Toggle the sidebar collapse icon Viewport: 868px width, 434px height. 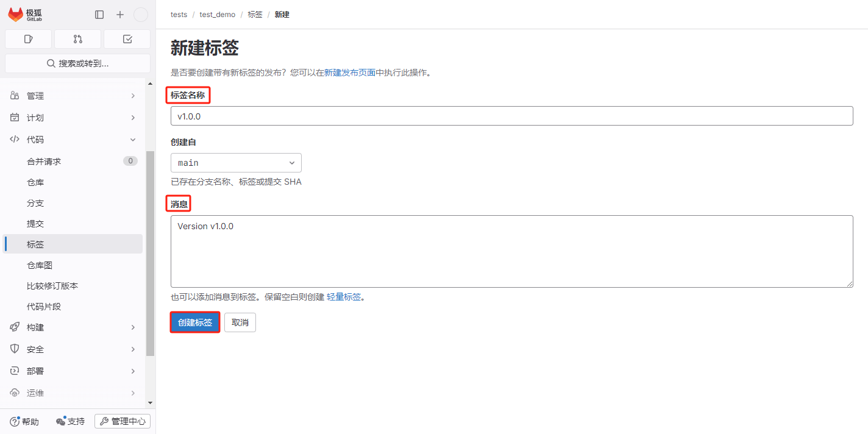[x=99, y=15]
